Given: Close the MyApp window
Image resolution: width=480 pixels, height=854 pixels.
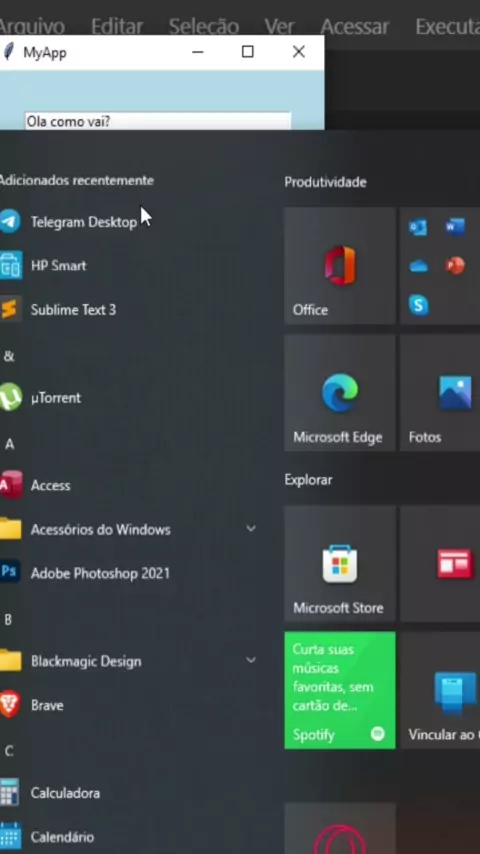Looking at the screenshot, I should click(299, 52).
